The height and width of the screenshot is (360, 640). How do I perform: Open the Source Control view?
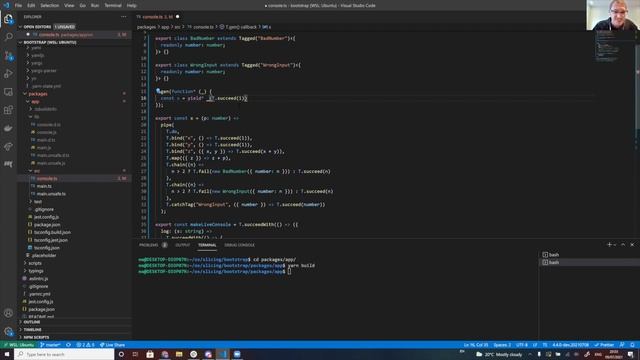tap(8, 56)
